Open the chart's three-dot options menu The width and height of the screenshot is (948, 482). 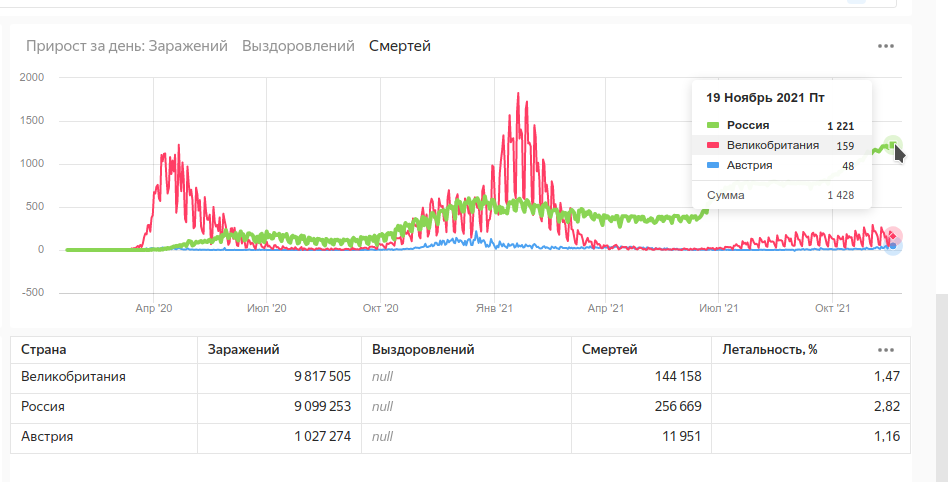(885, 46)
